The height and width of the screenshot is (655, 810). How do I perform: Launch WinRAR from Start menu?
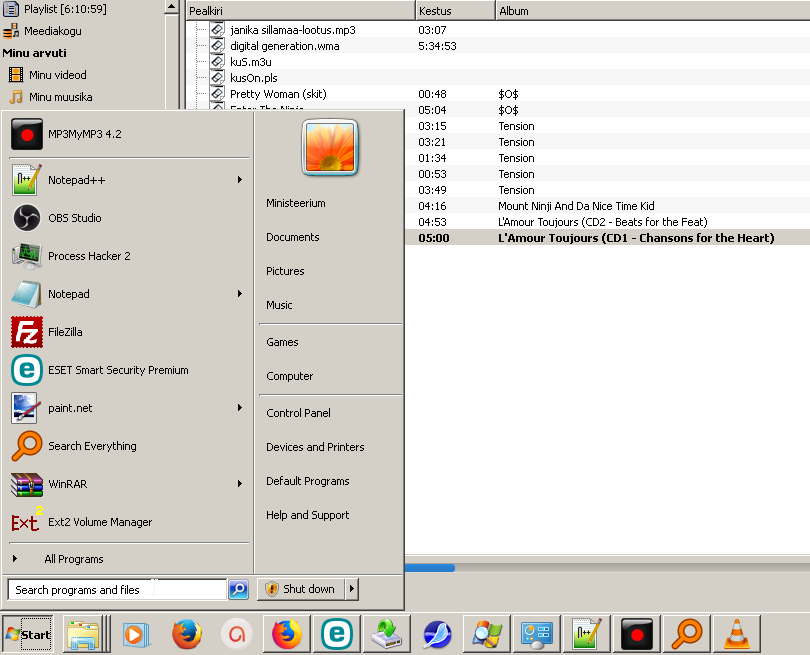click(129, 484)
